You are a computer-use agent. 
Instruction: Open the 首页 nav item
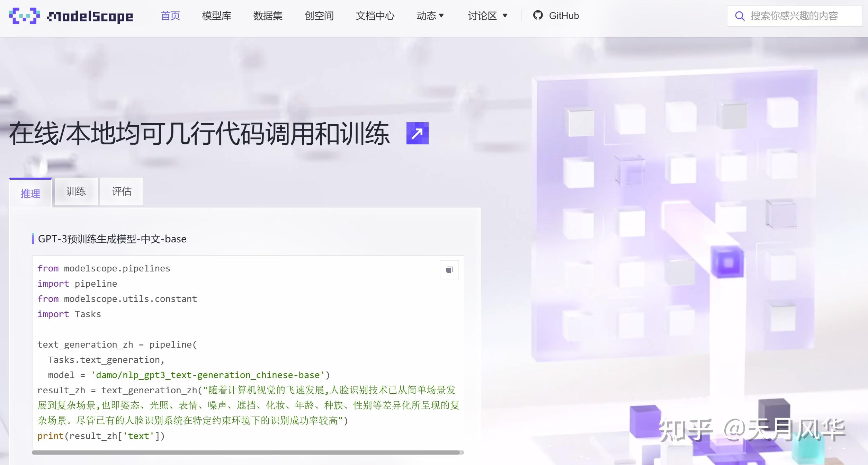coord(170,16)
